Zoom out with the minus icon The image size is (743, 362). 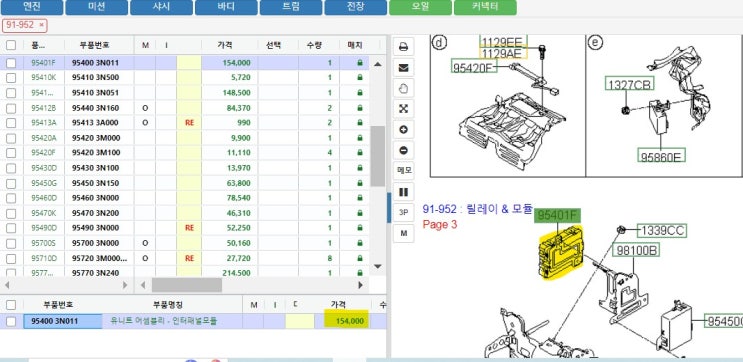tap(403, 150)
